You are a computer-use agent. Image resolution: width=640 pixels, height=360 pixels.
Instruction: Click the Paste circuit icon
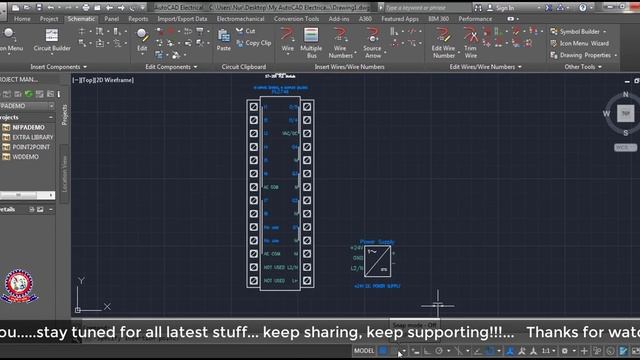[224, 40]
